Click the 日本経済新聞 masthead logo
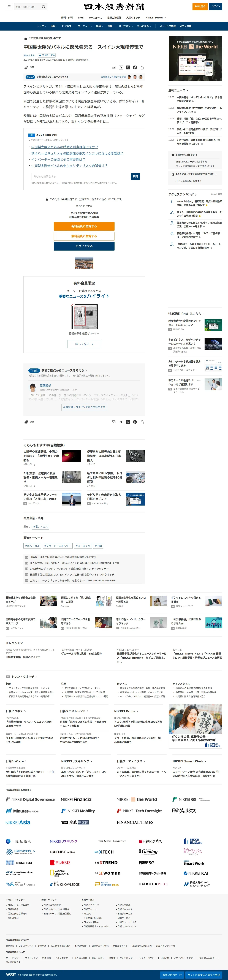228x980 pixels. [114, 7]
